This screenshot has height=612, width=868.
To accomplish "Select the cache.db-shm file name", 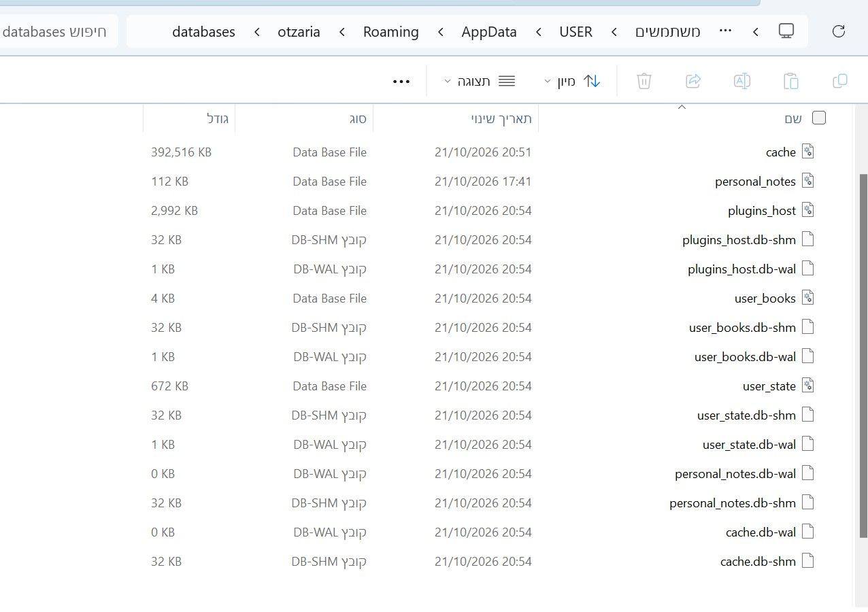I will pyautogui.click(x=758, y=561).
